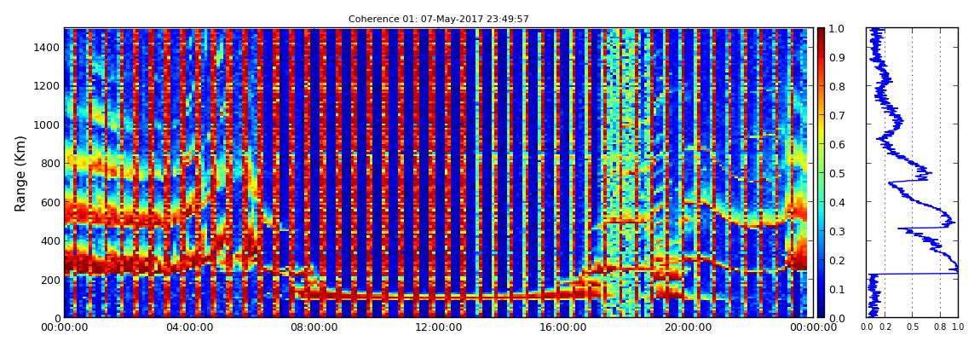The width and height of the screenshot is (980, 347).
Task: Click the green middle of the colorbar
Action: pyautogui.click(x=821, y=173)
